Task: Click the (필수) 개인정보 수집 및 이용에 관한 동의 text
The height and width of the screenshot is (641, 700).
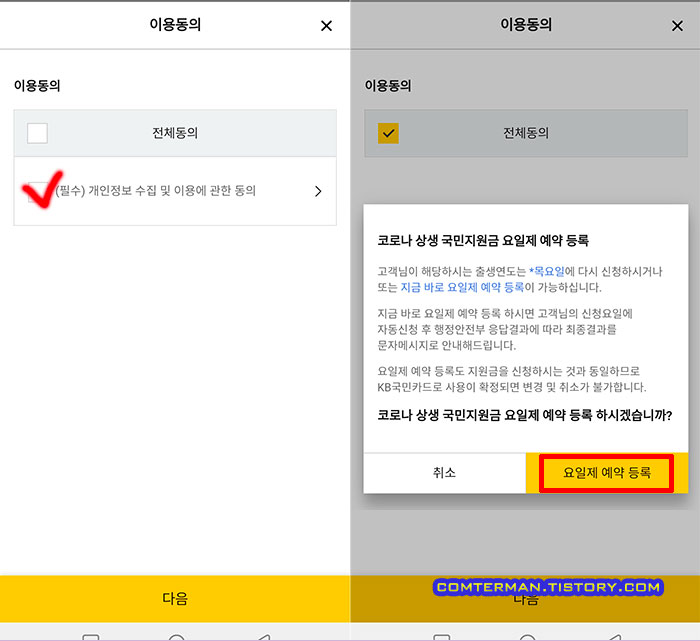Action: [155, 191]
